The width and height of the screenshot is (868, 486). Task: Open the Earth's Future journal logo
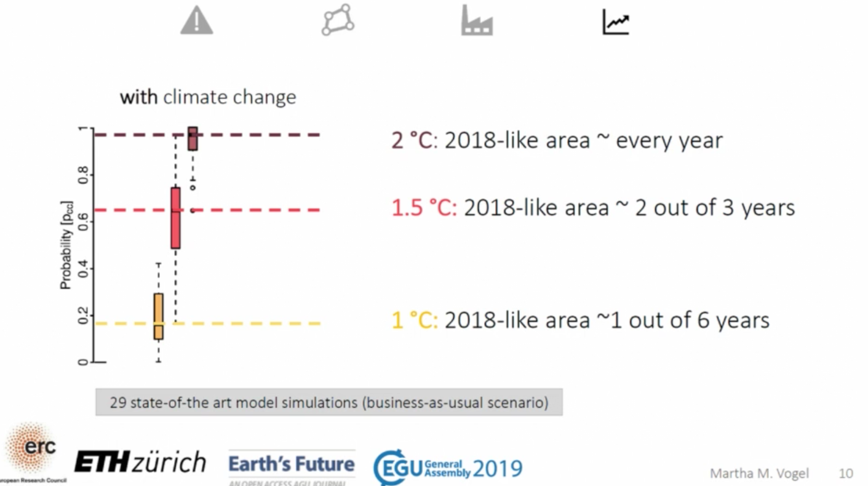pos(292,466)
